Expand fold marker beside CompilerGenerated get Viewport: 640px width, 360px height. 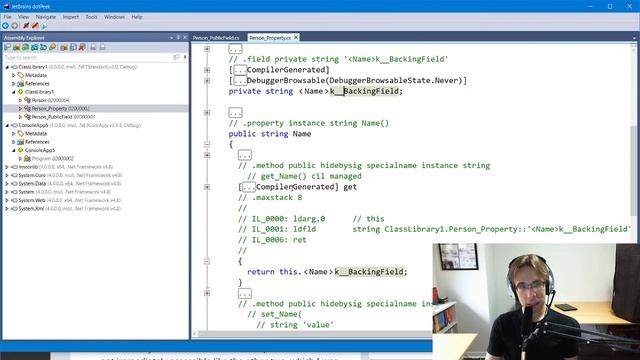(x=207, y=187)
